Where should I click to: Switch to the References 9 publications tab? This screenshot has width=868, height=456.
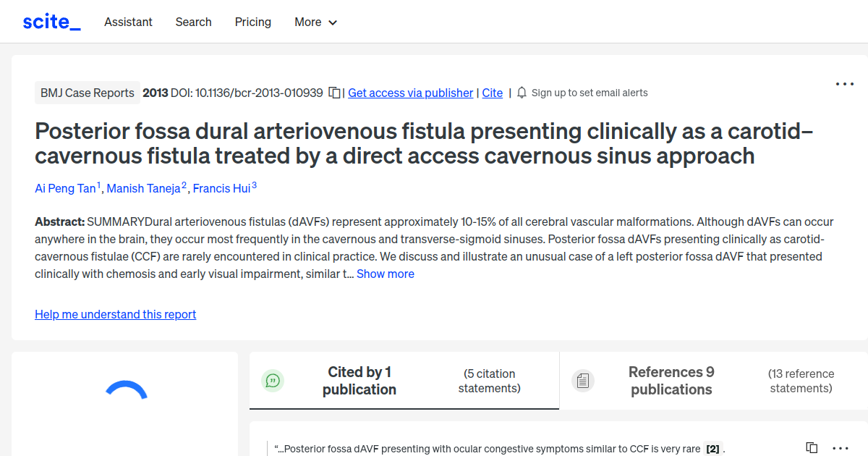click(671, 381)
